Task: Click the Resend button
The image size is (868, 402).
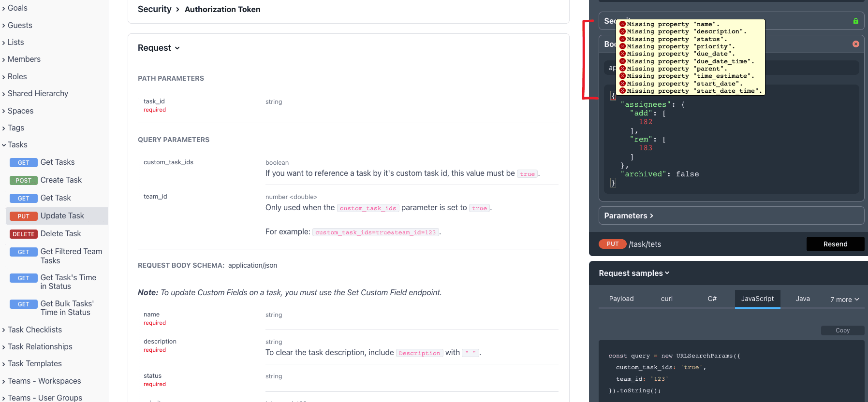Action: pyautogui.click(x=835, y=244)
